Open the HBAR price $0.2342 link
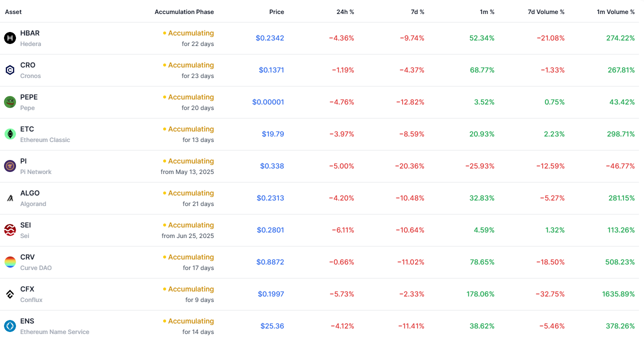This screenshot has width=644, height=342. coord(270,38)
